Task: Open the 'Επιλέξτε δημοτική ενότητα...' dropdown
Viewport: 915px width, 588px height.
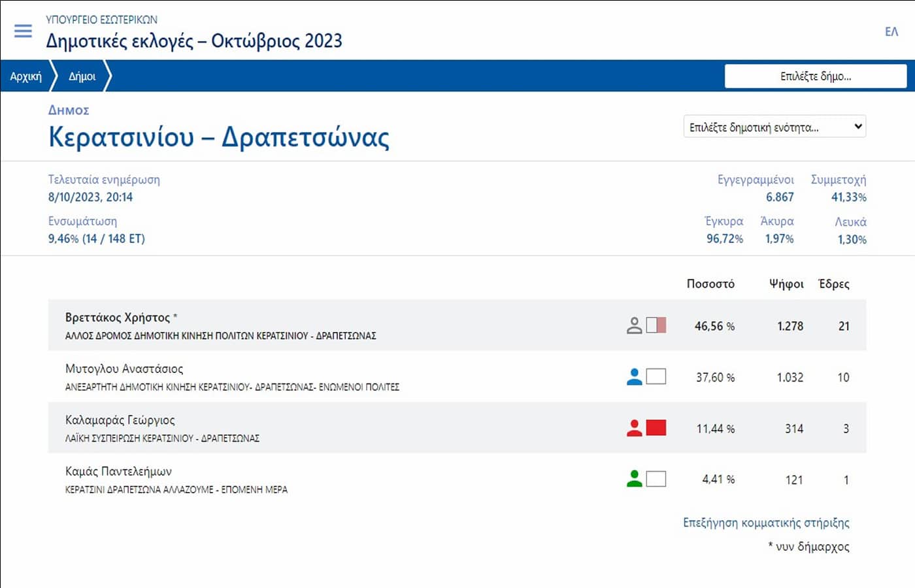Action: tap(774, 127)
